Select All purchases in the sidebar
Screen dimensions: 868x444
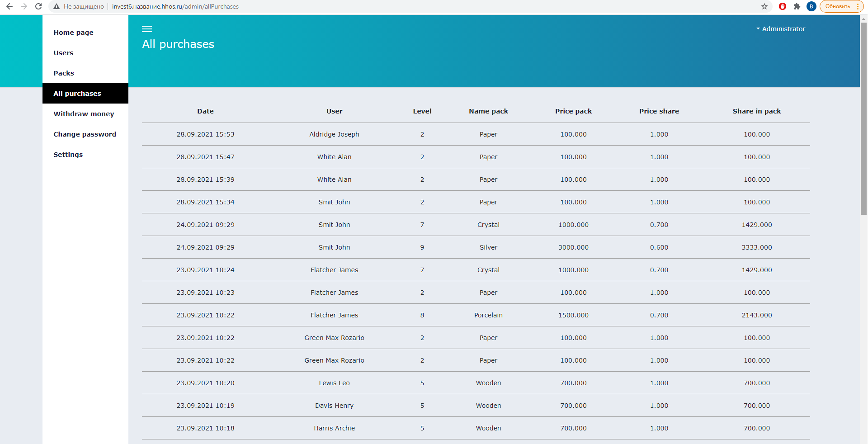(85, 94)
